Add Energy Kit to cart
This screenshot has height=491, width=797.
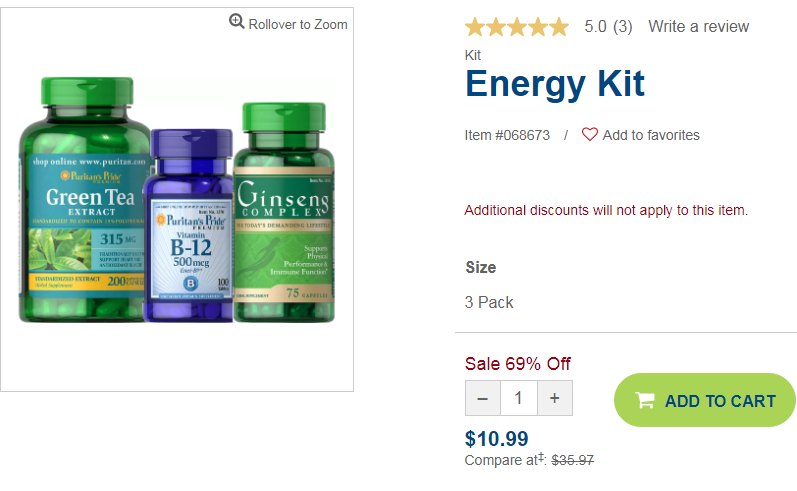(704, 400)
